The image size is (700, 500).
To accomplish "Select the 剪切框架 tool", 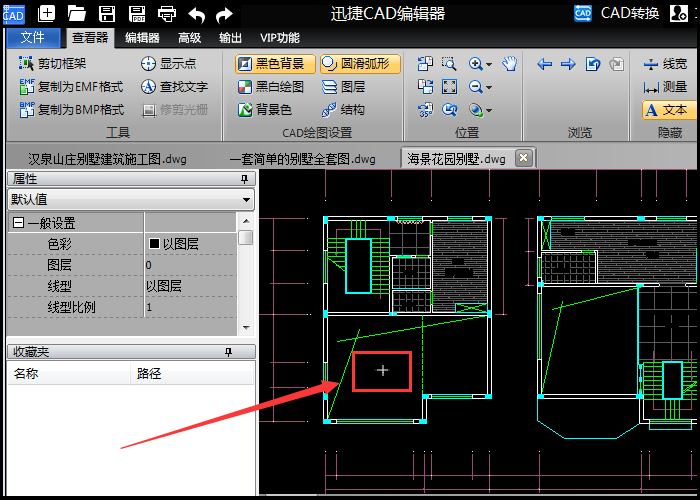I will [53, 63].
